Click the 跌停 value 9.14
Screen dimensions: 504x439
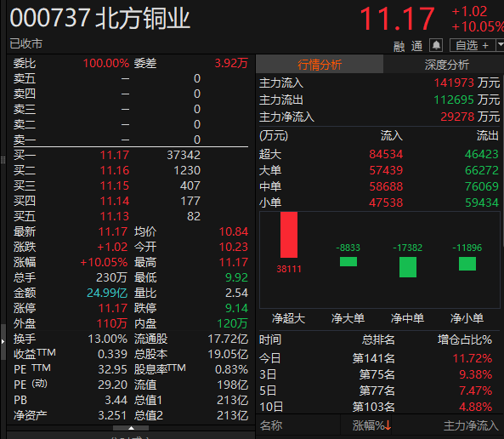coord(236,308)
